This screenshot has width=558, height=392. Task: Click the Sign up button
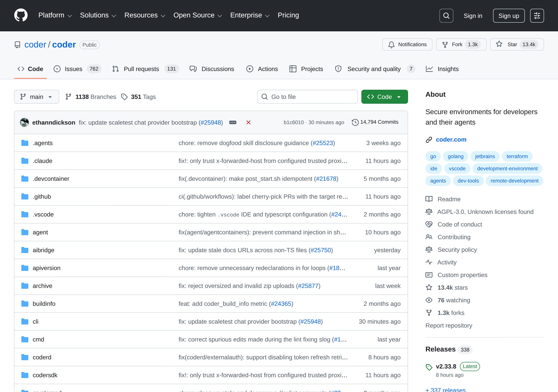[509, 16]
